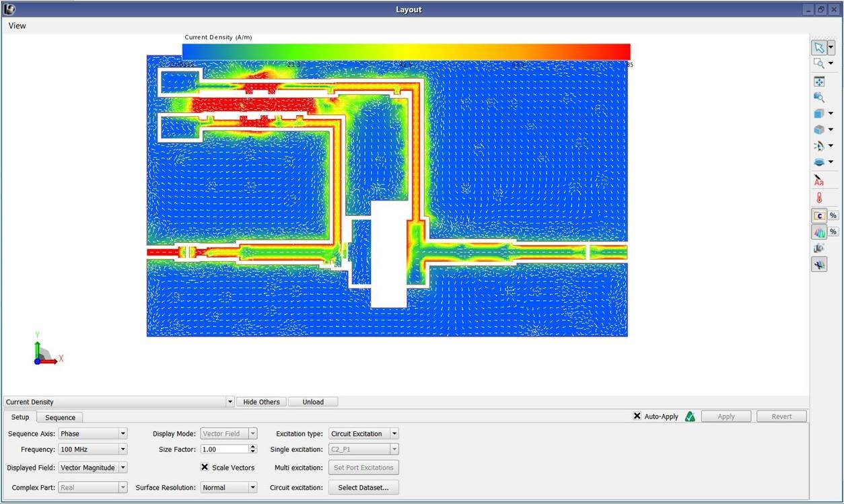Click the zoom-to-fit view icon

pyautogui.click(x=819, y=81)
